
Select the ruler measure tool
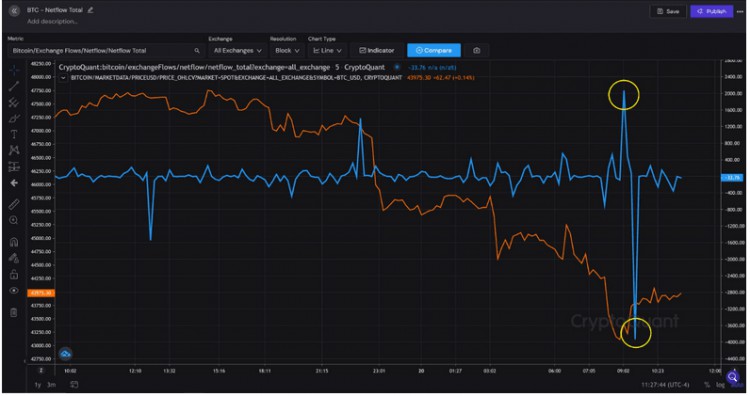[14, 204]
